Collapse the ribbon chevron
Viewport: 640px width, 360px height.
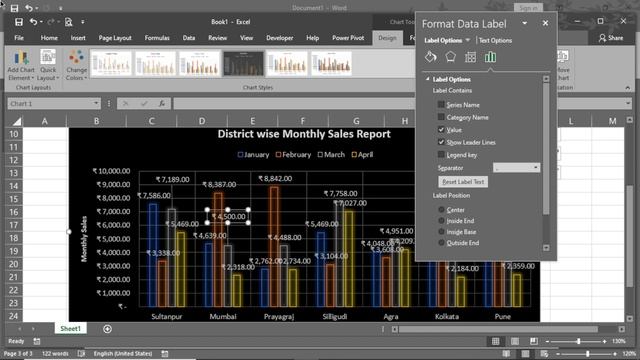pyautogui.click(x=627, y=87)
